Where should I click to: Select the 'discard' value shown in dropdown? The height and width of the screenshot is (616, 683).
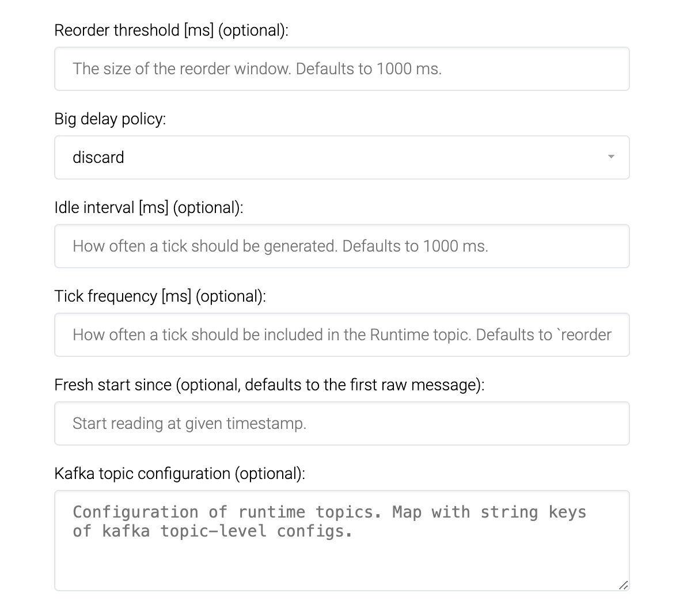click(98, 158)
